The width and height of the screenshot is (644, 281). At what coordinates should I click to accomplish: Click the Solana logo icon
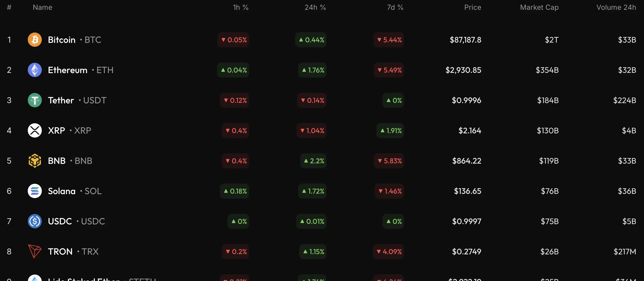[x=35, y=191]
